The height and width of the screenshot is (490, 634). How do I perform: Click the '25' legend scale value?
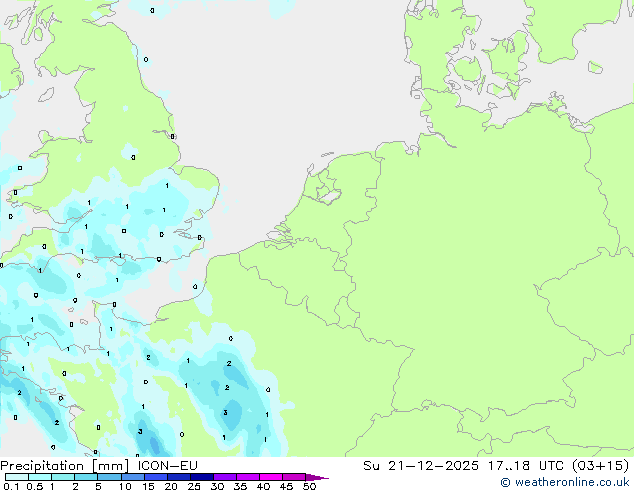pyautogui.click(x=194, y=486)
